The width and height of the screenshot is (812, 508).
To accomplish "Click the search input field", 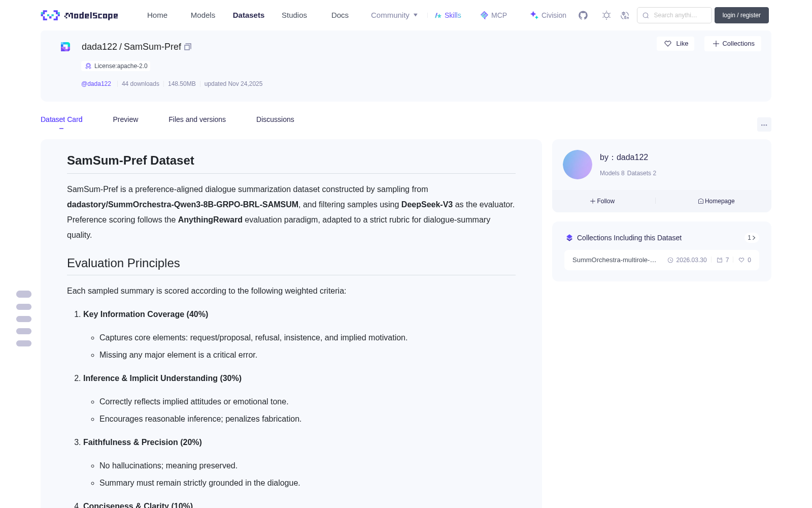I will pyautogui.click(x=674, y=15).
